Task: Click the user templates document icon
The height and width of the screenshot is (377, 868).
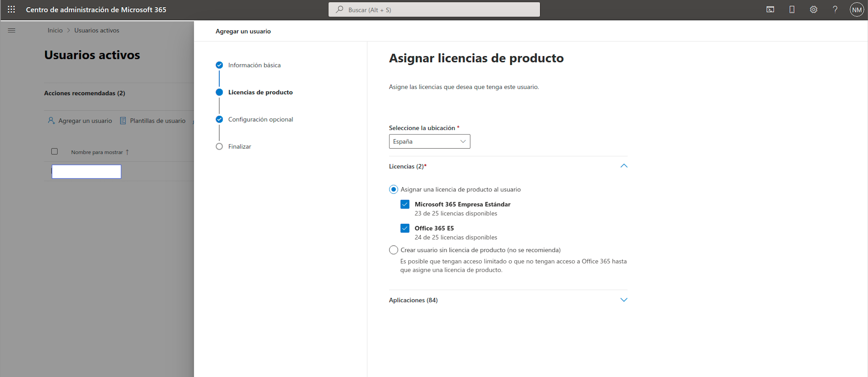Action: point(123,120)
